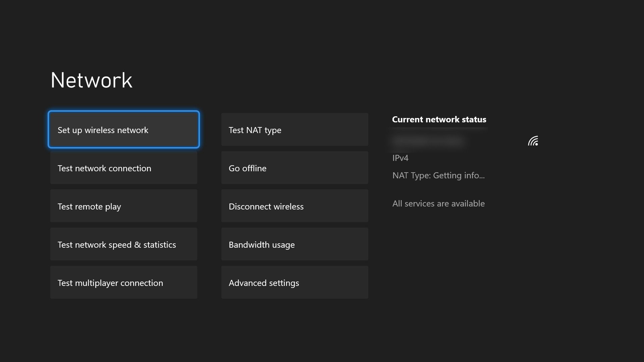Screen dimensions: 644x362
Task: Select Go offline option
Action: pos(294,168)
